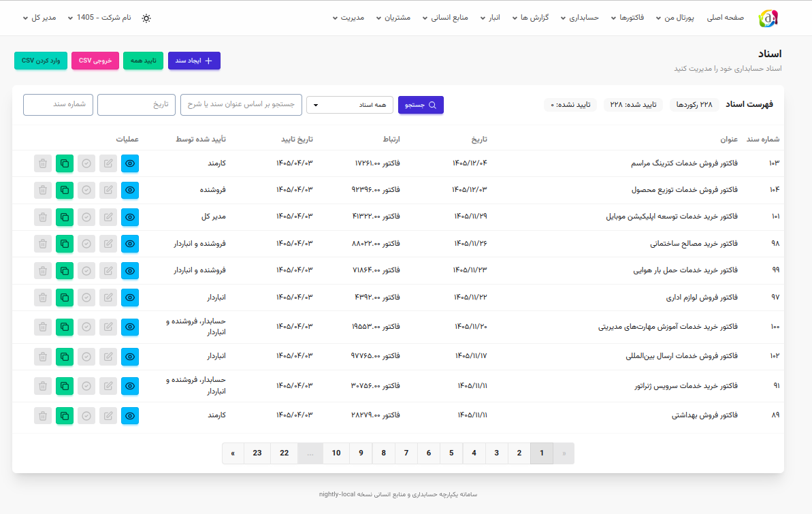Open the نام شرکت - 1405 company selector

99,18
